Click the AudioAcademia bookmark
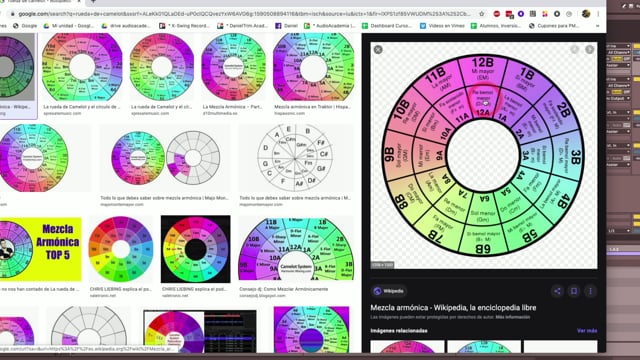 [330, 26]
